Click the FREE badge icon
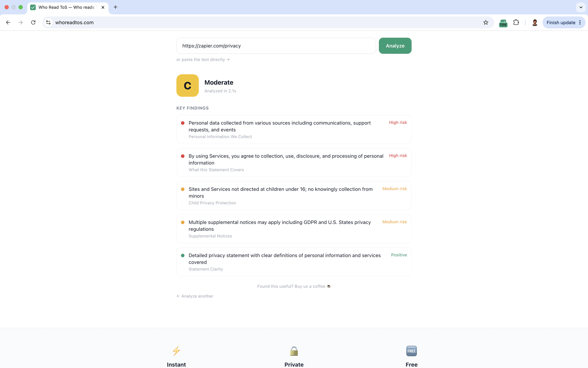 [412, 351]
